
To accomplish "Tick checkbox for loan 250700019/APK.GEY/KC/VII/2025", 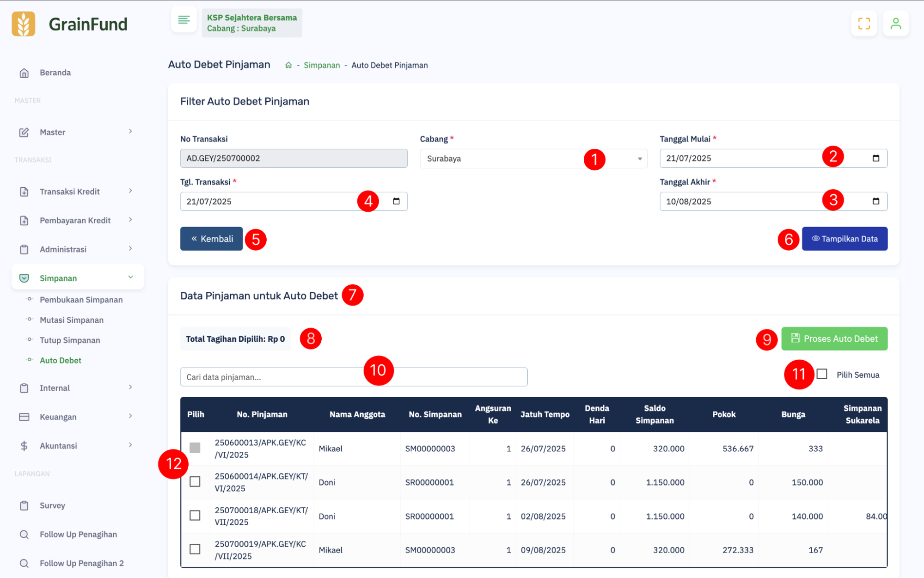I will pyautogui.click(x=195, y=549).
